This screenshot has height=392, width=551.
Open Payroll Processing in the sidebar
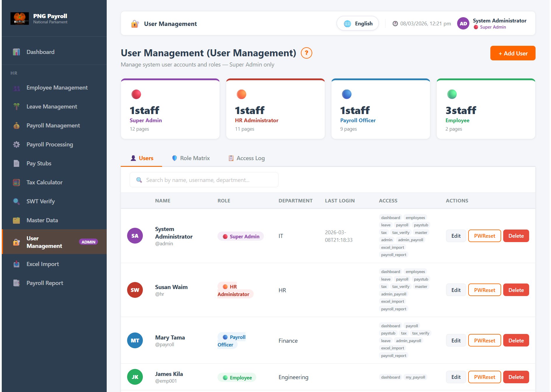pos(54,145)
